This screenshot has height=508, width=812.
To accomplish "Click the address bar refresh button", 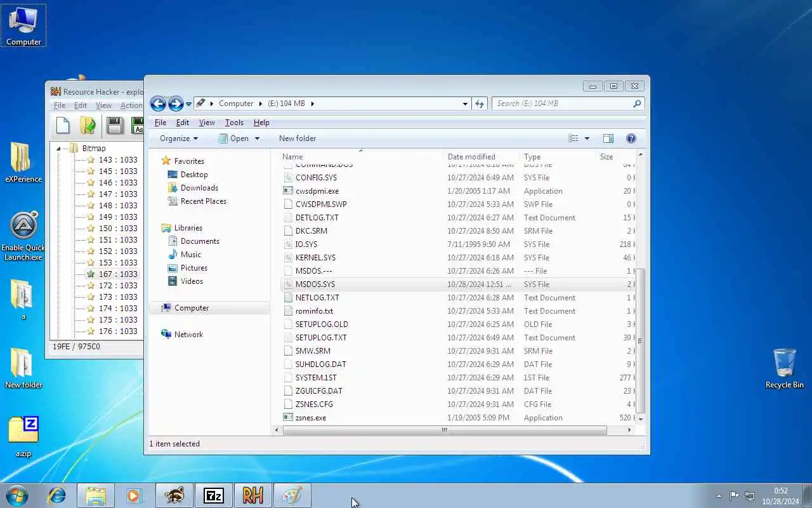I will (x=480, y=104).
